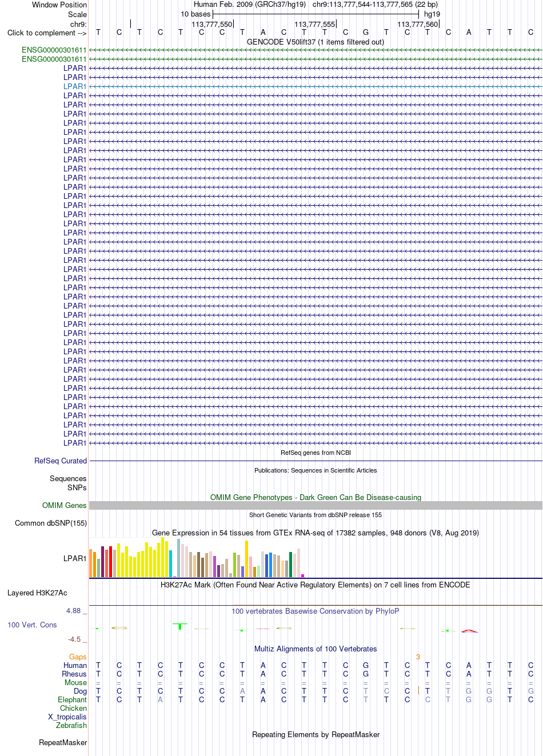Screen dimensions: 543x756
Task: Select the Chicken alignment row label
Action: point(73,708)
